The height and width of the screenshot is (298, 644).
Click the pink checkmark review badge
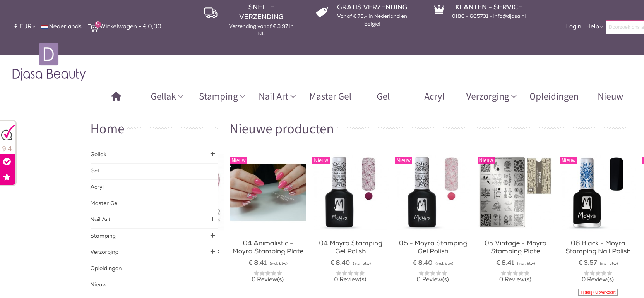(x=8, y=133)
